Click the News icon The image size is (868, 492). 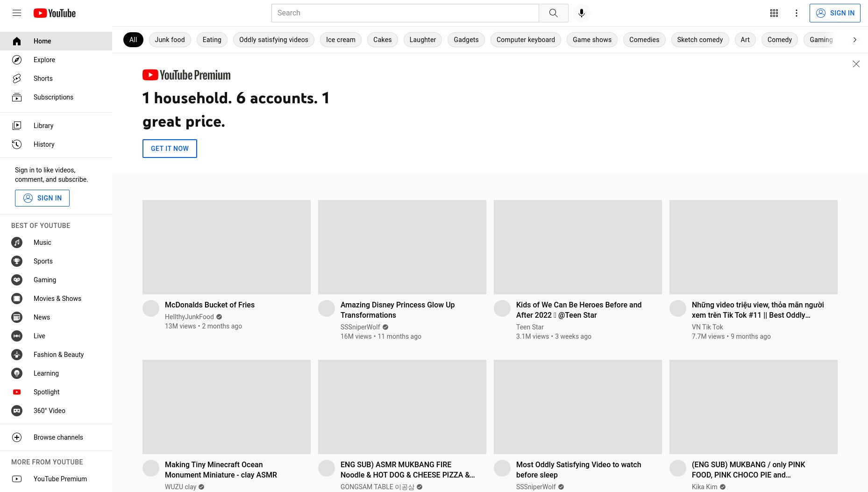point(17,317)
